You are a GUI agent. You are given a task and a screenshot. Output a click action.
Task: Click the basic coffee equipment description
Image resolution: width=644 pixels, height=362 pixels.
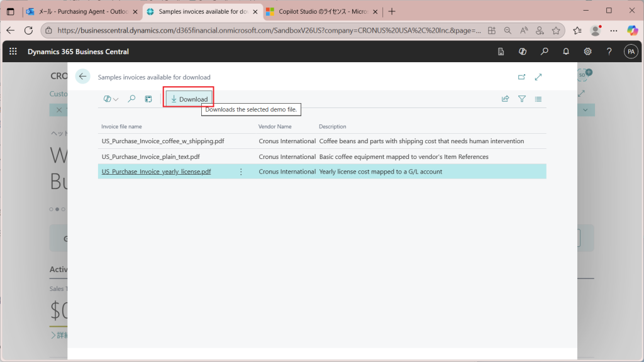[404, 156]
